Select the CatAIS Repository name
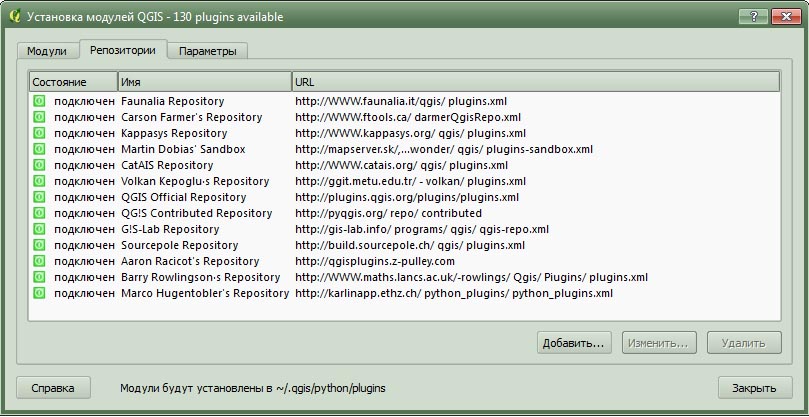The width and height of the screenshot is (809, 417). click(167, 165)
